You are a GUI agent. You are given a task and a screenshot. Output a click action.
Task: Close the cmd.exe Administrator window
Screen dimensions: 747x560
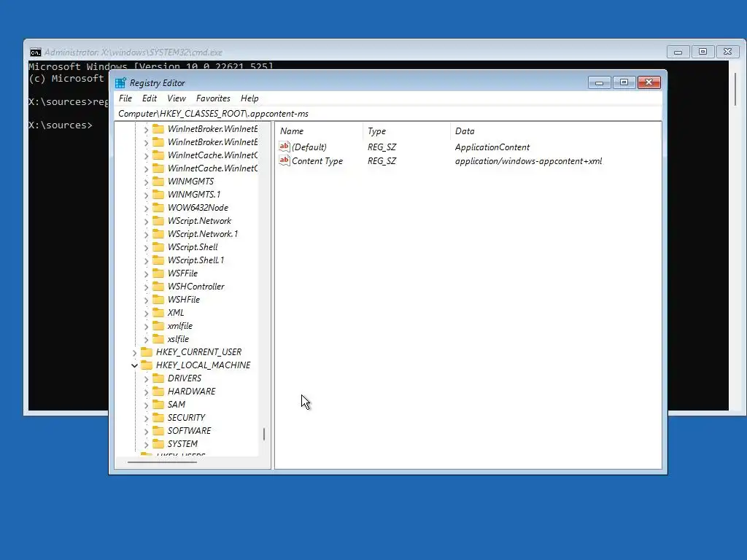point(727,52)
